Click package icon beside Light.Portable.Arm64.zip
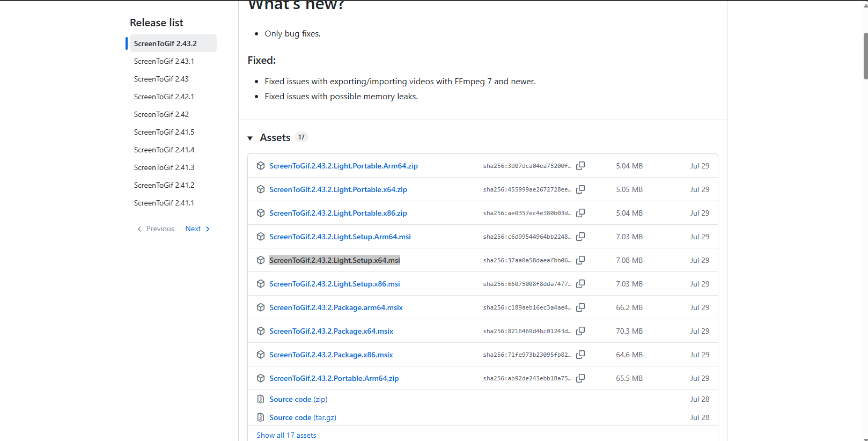The height and width of the screenshot is (441, 868). tap(261, 166)
